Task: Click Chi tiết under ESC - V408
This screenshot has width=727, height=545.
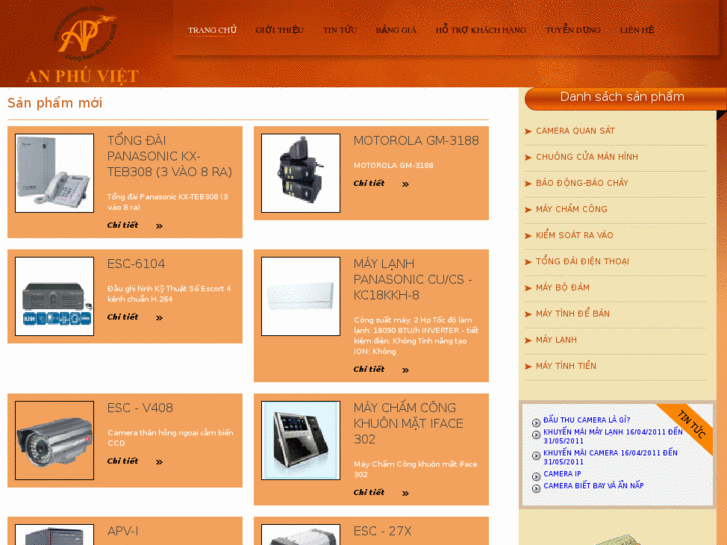Action: click(122, 461)
